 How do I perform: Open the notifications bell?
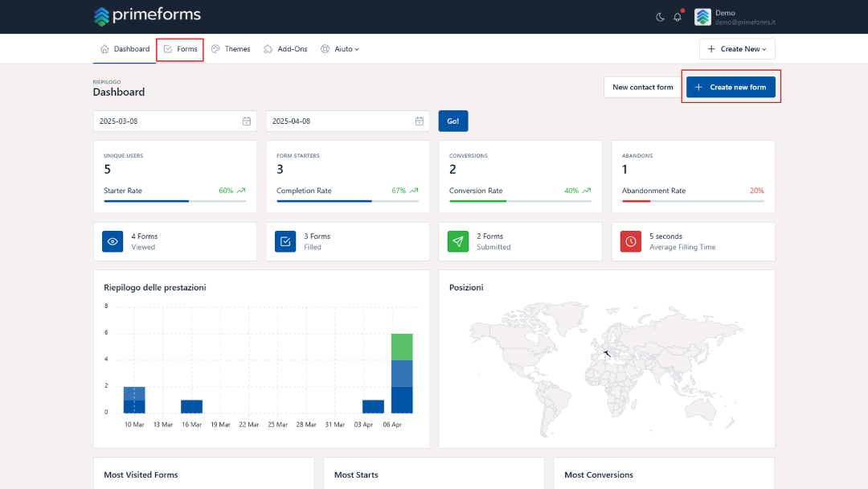pos(678,17)
